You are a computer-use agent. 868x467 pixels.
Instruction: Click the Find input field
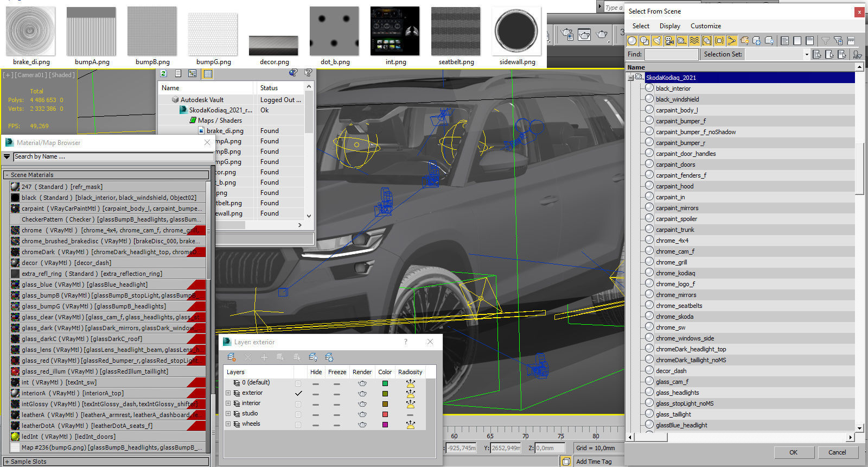click(x=671, y=54)
